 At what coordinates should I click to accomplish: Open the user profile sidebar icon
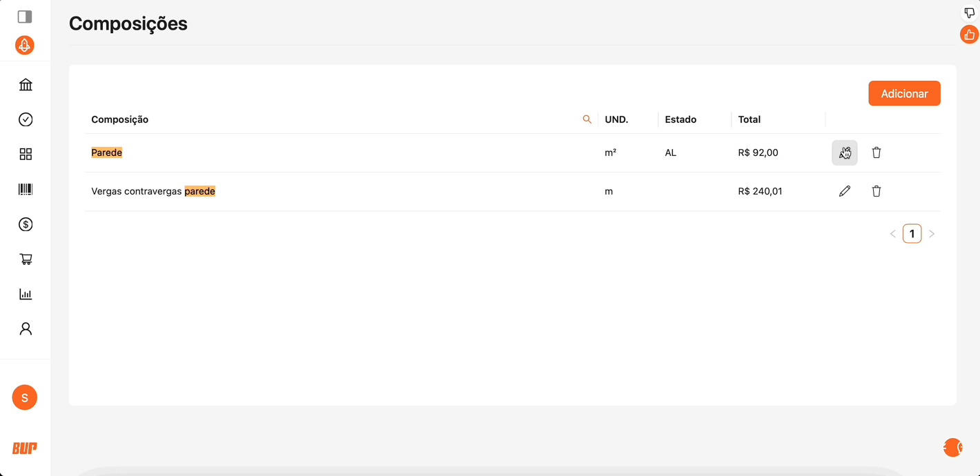click(26, 329)
